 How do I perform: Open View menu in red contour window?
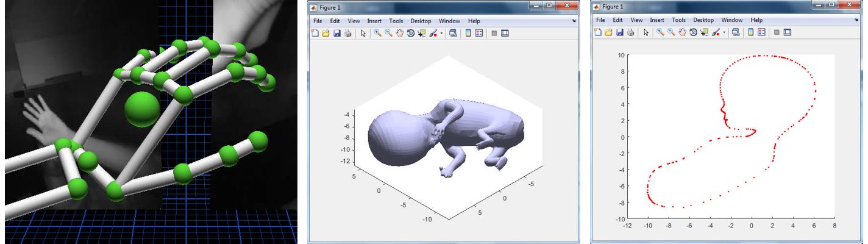pyautogui.click(x=636, y=20)
